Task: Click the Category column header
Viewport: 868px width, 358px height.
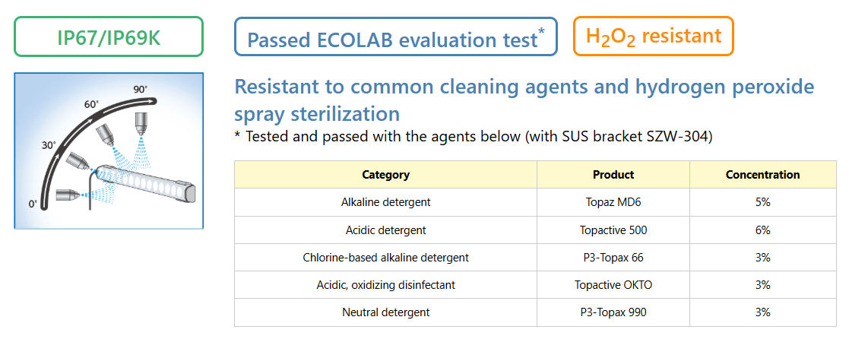Action: [385, 175]
